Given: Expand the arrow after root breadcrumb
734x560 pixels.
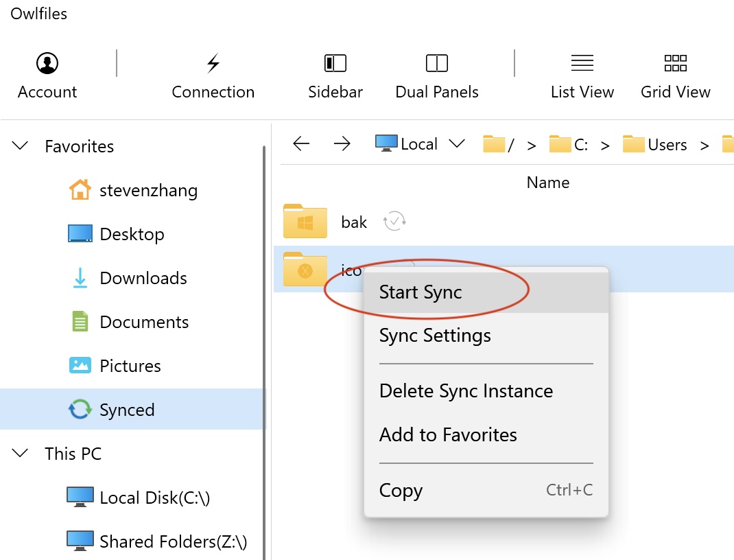Looking at the screenshot, I should click(532, 145).
